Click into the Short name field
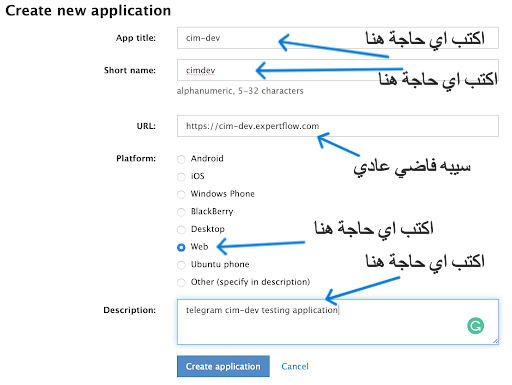Viewport: 512px width, 385px height. pyautogui.click(x=338, y=70)
